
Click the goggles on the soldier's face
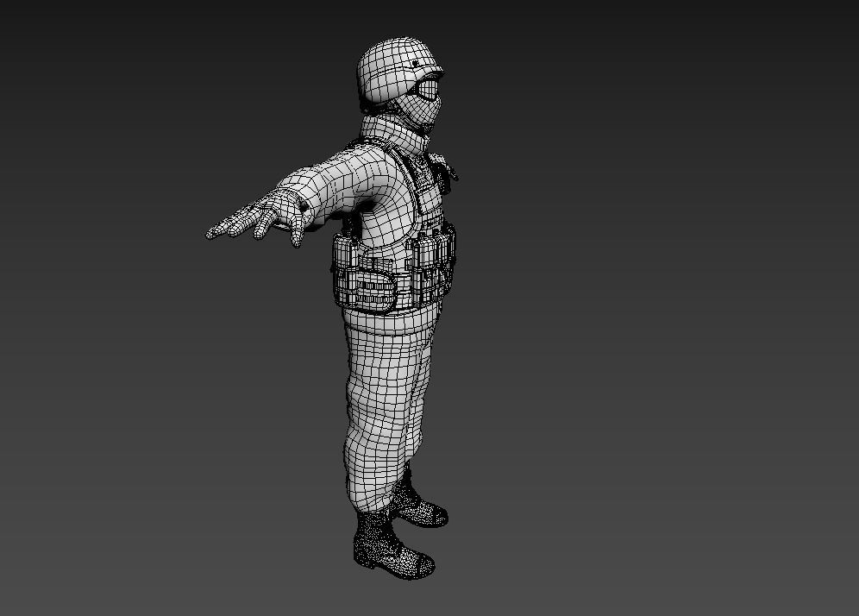(x=429, y=88)
